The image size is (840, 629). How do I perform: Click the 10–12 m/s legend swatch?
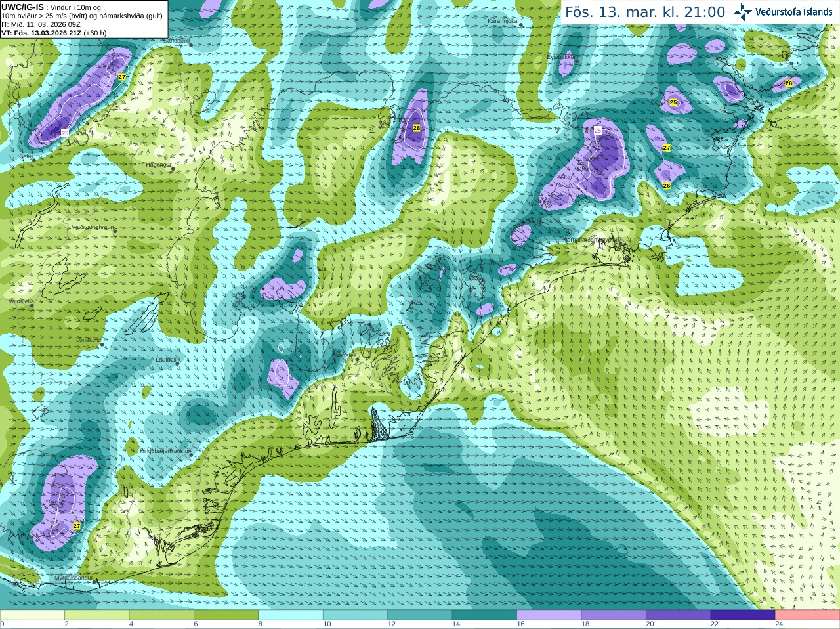tap(355, 615)
